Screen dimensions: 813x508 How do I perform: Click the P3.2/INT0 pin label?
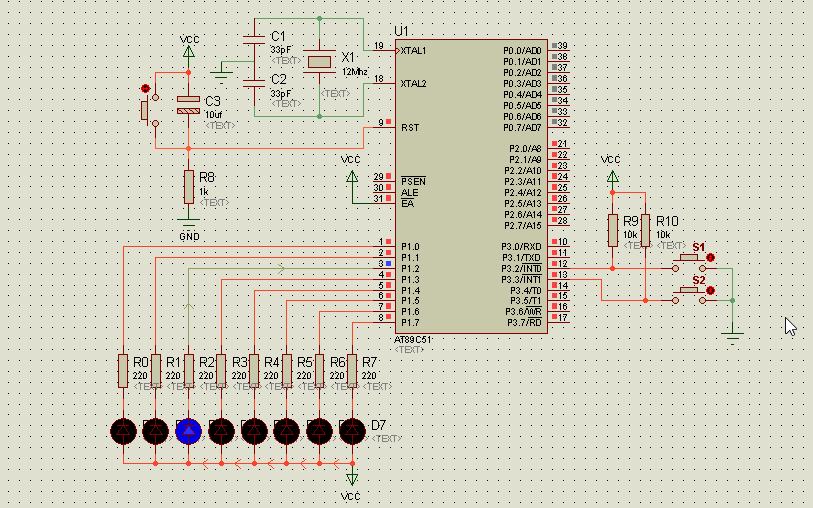521,269
